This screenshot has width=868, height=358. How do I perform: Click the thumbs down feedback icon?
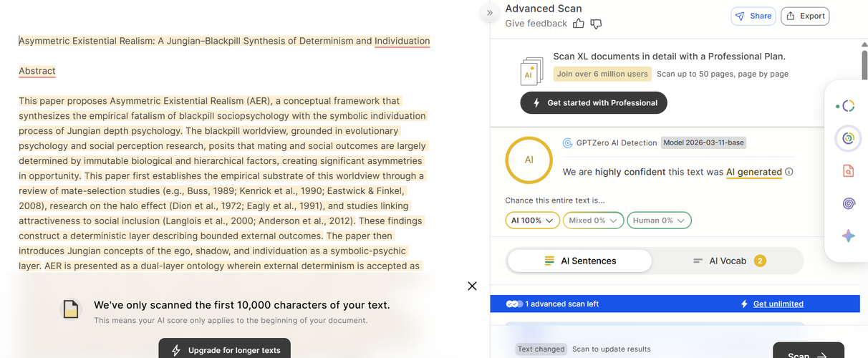tap(596, 24)
